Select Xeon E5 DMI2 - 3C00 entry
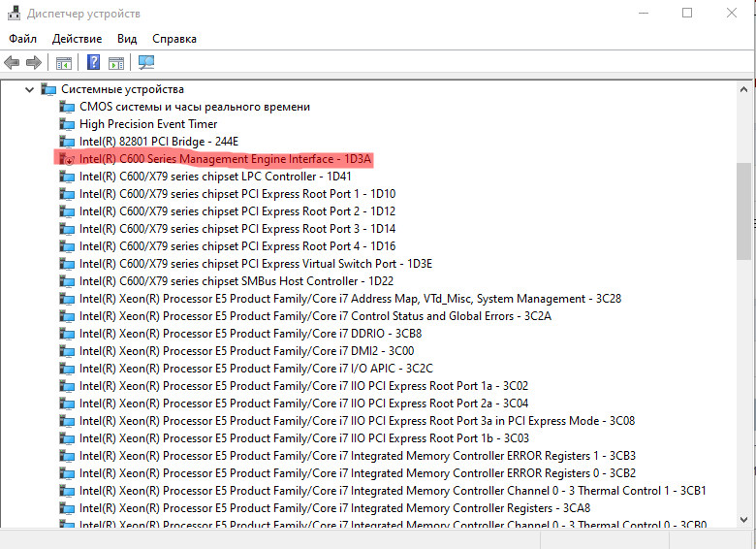The image size is (756, 549). click(x=247, y=351)
